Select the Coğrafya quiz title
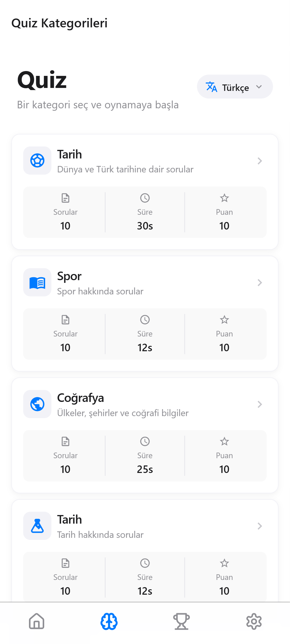This screenshot has height=644, width=290. [x=80, y=398]
